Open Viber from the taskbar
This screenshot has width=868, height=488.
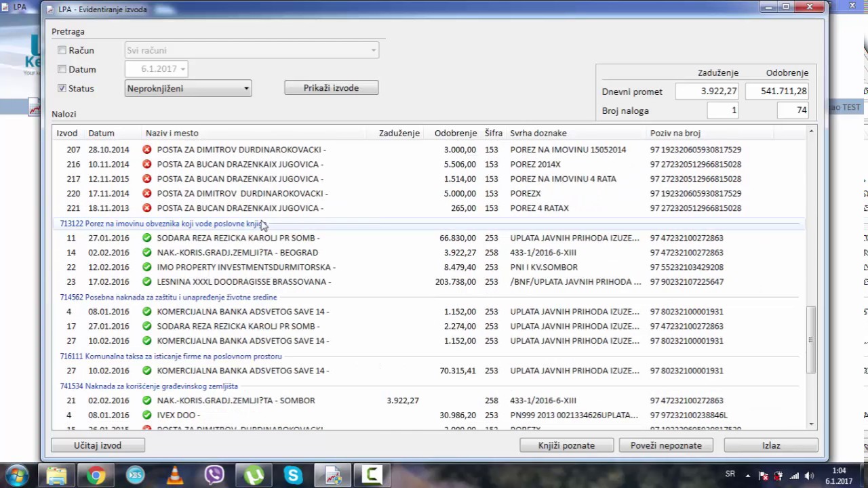click(214, 476)
